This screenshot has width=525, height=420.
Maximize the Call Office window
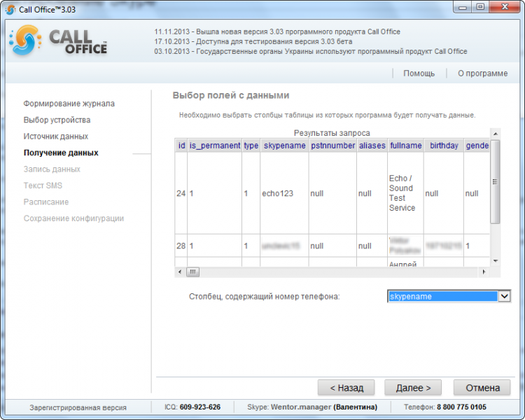(480, 7)
